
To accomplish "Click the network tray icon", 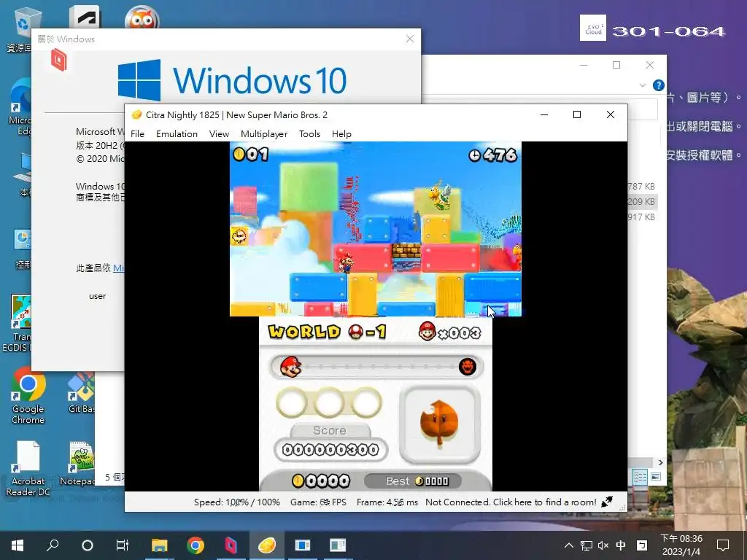I will (587, 545).
